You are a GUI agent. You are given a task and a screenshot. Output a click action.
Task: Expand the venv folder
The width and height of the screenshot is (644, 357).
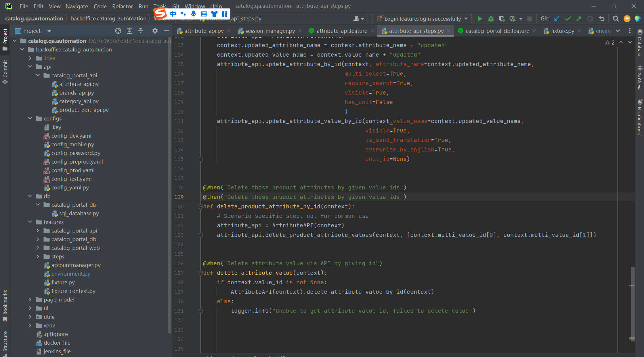pos(30,325)
